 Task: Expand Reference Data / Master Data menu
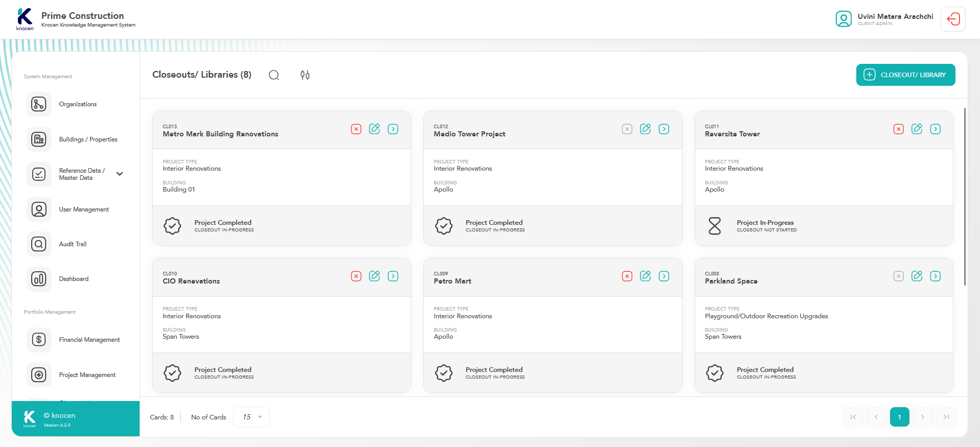point(120,174)
